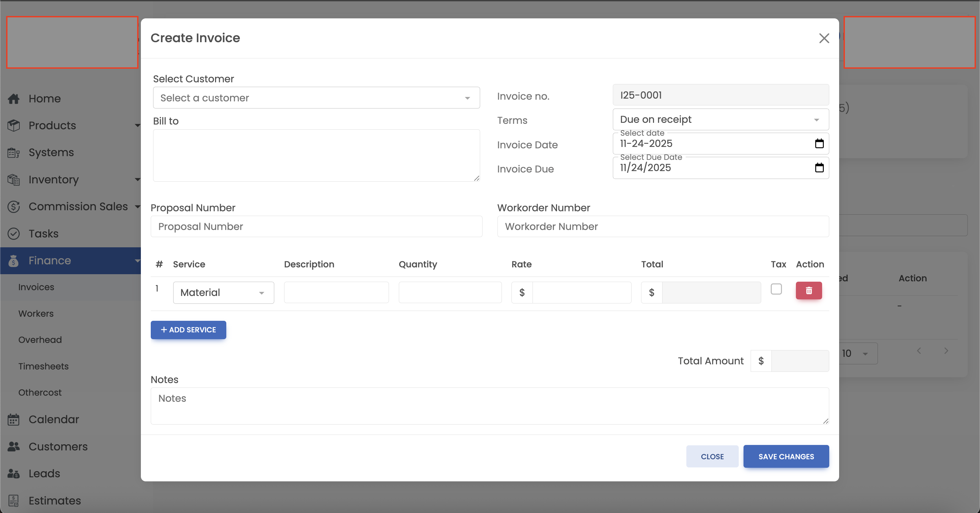Open the Timesheets section
The image size is (980, 513).
(43, 366)
